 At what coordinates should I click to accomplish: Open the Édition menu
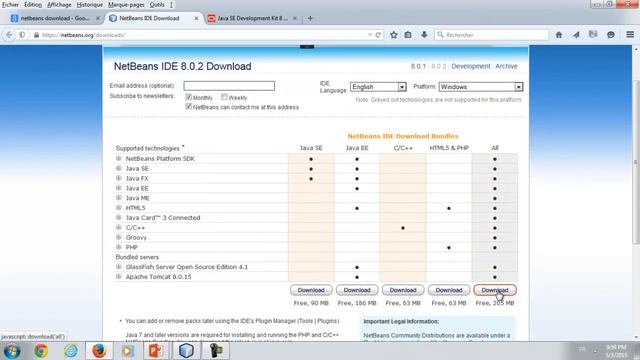click(33, 4)
